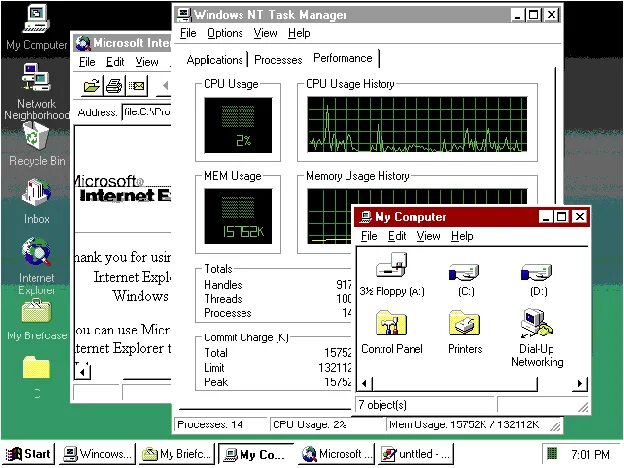Viewport: 624px width, 468px height.
Task: Click the Handles row in Totals
Action: pyautogui.click(x=277, y=285)
